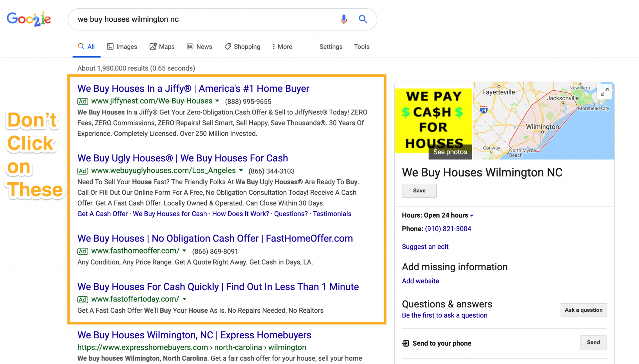Open 'We Buy Houses For Cash Quickly' title
The width and height of the screenshot is (639, 364).
pyautogui.click(x=218, y=286)
